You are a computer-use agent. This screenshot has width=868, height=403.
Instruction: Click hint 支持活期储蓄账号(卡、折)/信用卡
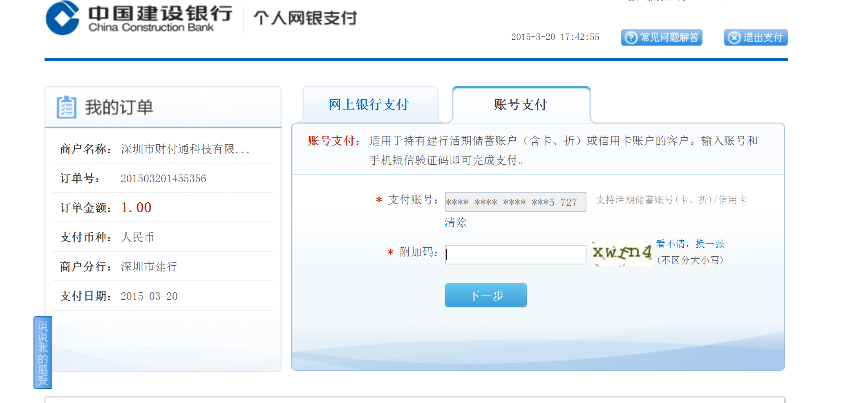(x=671, y=199)
